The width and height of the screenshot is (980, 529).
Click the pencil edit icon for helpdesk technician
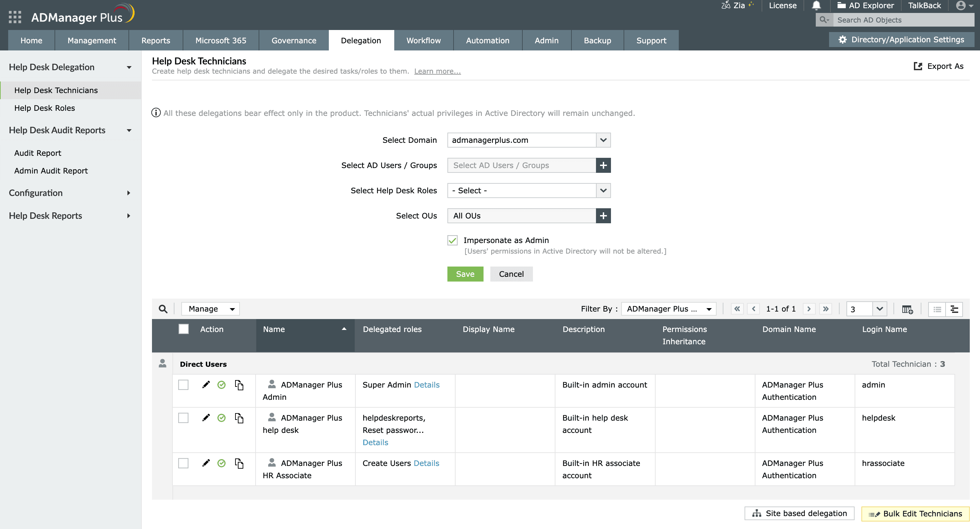[x=206, y=418]
